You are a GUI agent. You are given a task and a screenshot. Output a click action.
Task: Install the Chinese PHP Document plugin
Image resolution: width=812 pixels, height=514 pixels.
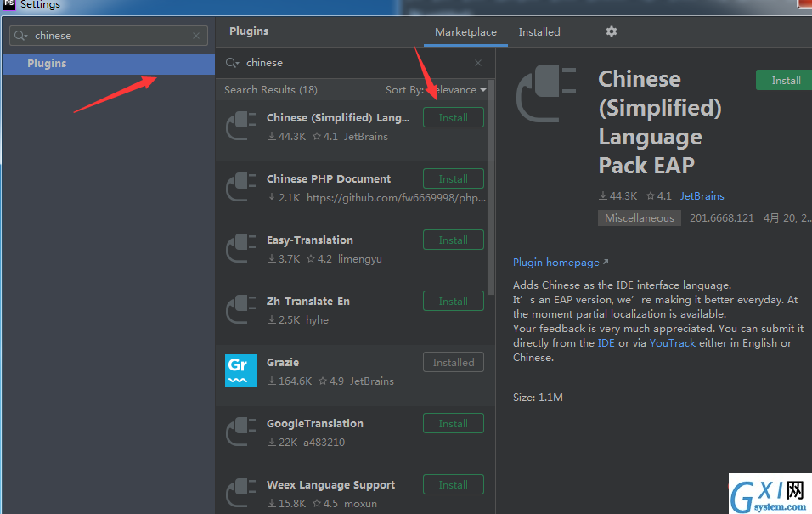pos(453,178)
